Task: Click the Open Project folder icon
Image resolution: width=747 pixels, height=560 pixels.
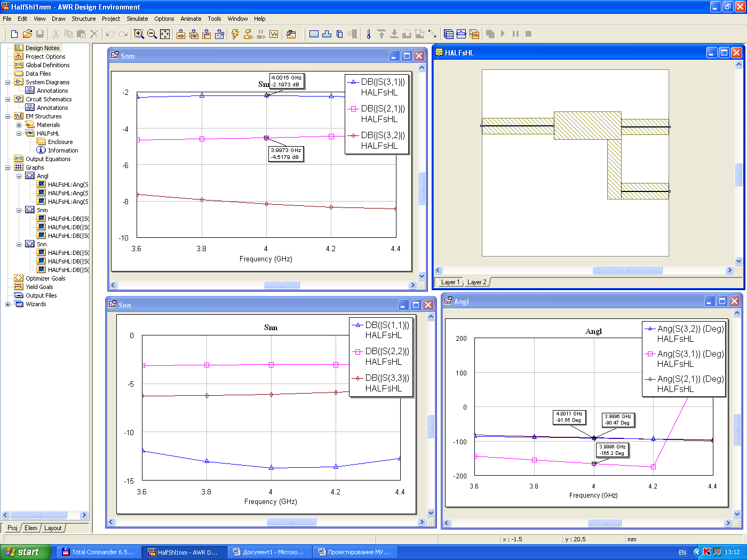Action: (x=27, y=34)
